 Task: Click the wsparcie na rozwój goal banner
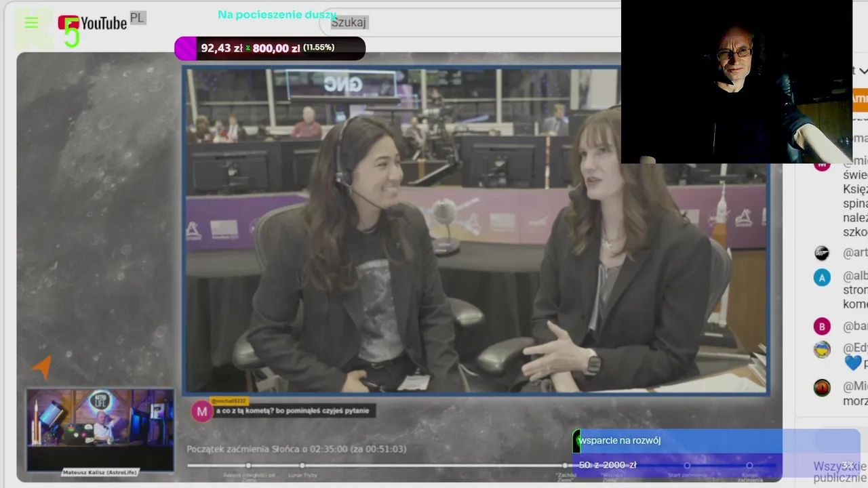click(717, 441)
